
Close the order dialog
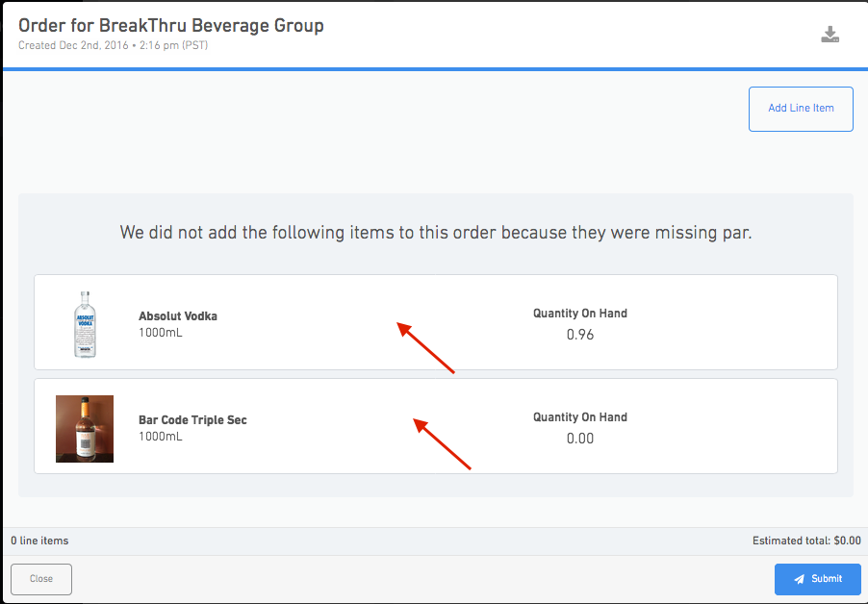tap(41, 579)
